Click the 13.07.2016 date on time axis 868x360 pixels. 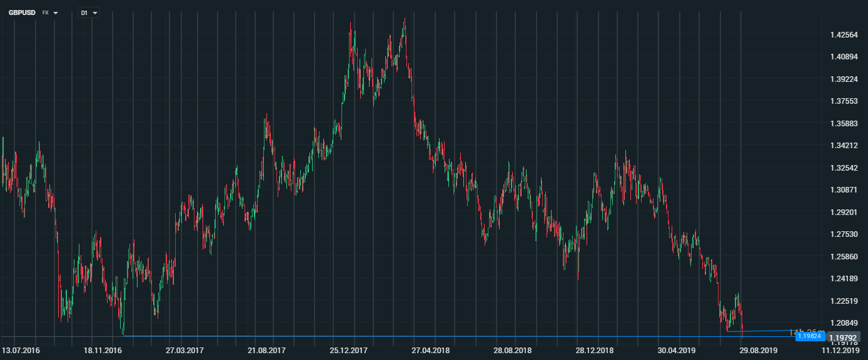pos(21,351)
